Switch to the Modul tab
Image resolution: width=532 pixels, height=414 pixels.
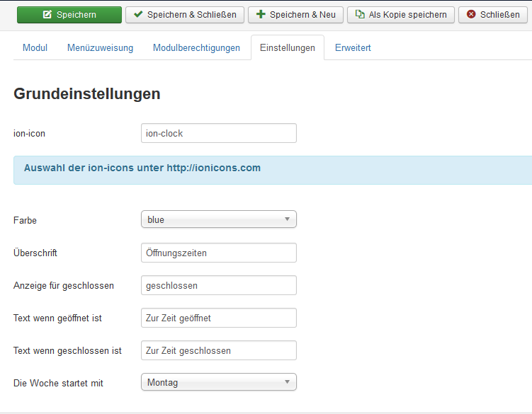tap(35, 48)
